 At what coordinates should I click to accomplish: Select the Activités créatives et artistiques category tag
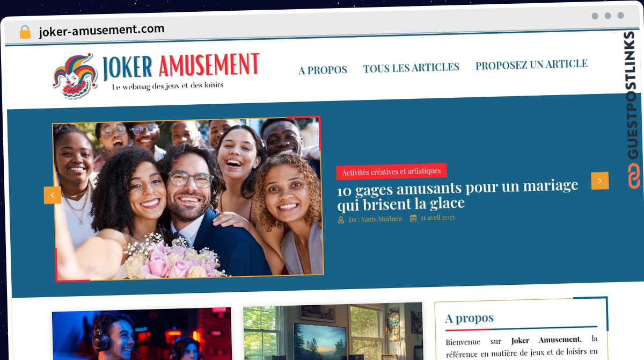coord(391,171)
